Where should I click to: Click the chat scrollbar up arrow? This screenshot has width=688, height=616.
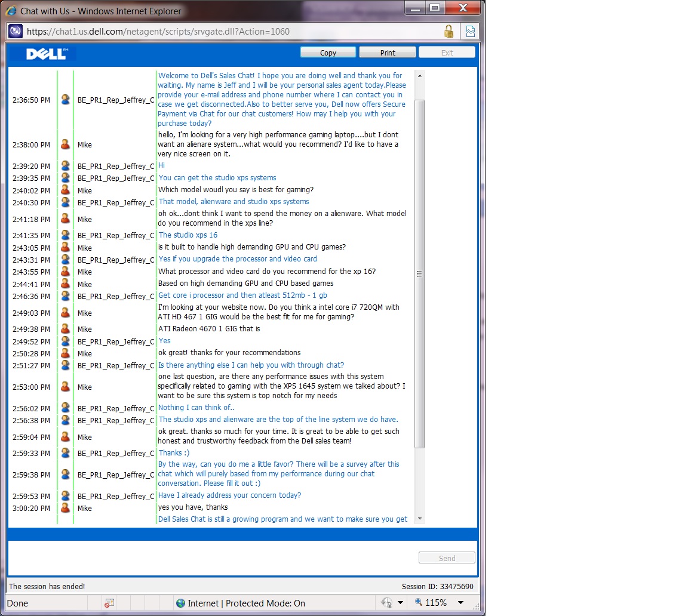(x=420, y=76)
